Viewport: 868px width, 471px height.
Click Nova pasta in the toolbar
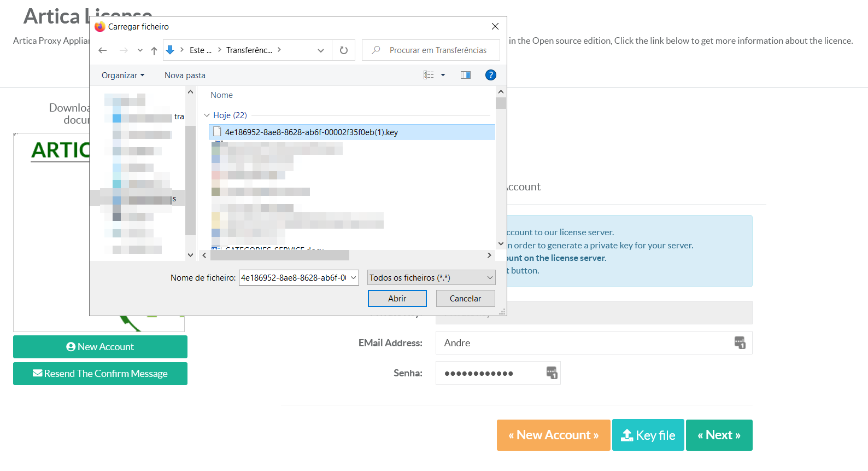185,75
